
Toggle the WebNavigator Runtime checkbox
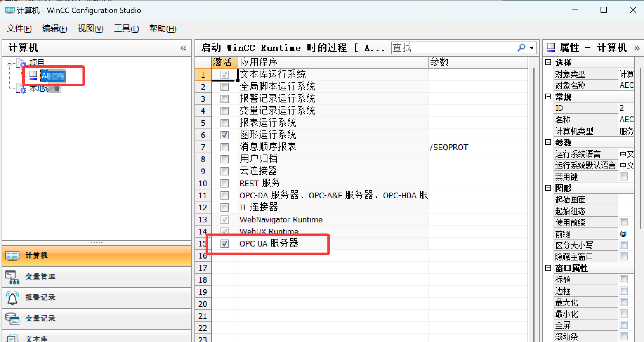[225, 220]
